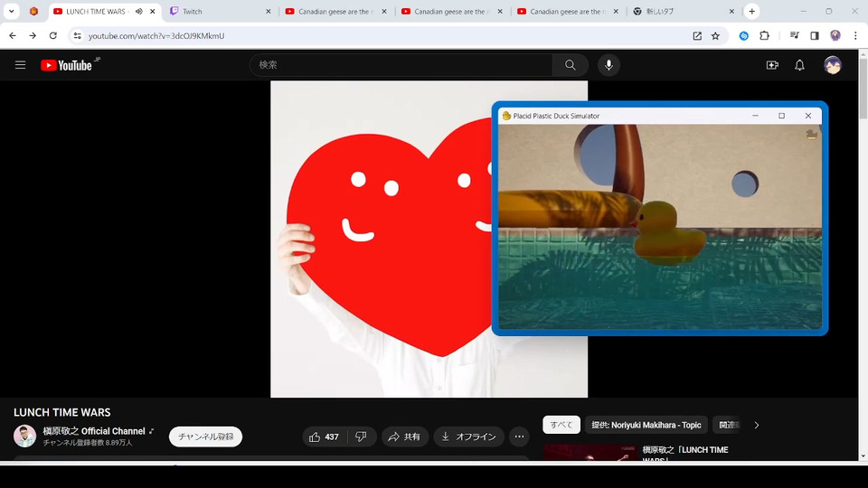Image resolution: width=868 pixels, height=488 pixels.
Task: View site information icon in address bar
Action: (x=77, y=35)
